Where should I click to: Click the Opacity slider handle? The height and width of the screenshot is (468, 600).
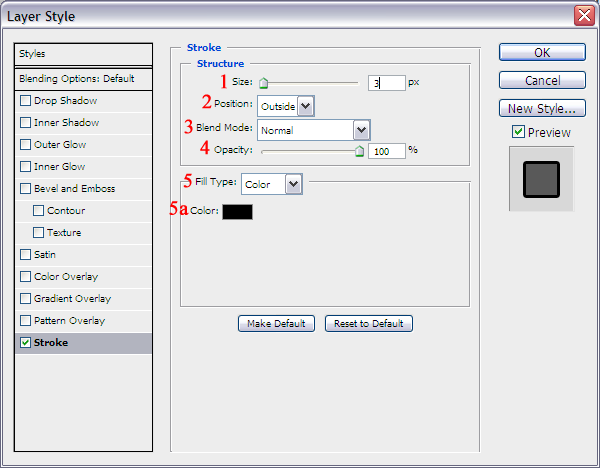click(x=359, y=151)
